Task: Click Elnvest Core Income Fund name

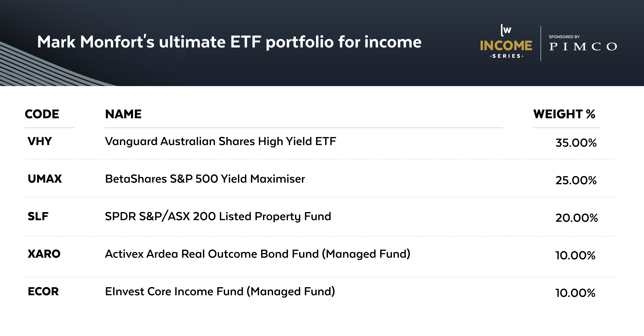Action: point(220,291)
